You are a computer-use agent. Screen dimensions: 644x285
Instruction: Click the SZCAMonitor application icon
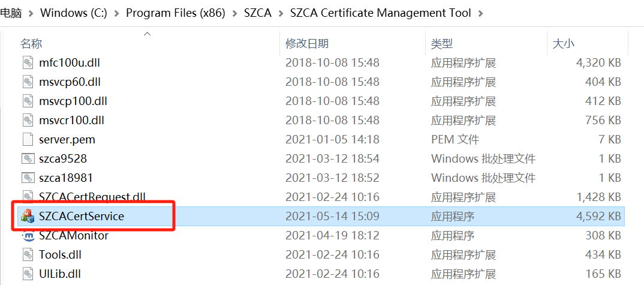point(28,236)
